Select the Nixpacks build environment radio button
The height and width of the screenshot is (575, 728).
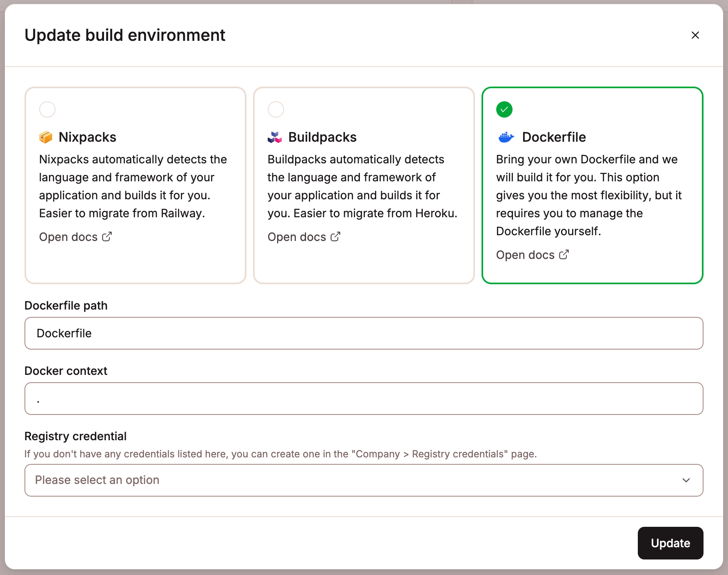pos(47,109)
